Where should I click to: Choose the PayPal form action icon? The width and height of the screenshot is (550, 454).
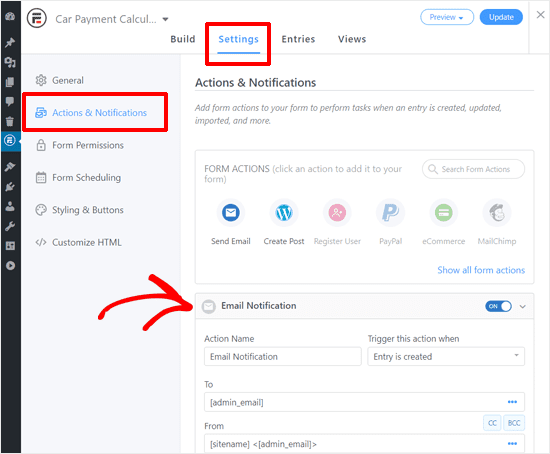[390, 213]
